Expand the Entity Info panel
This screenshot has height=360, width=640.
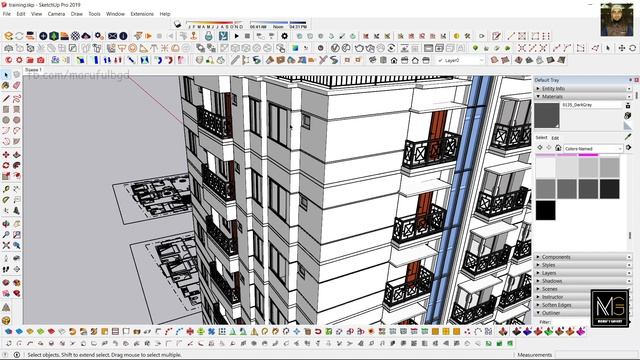[584, 88]
